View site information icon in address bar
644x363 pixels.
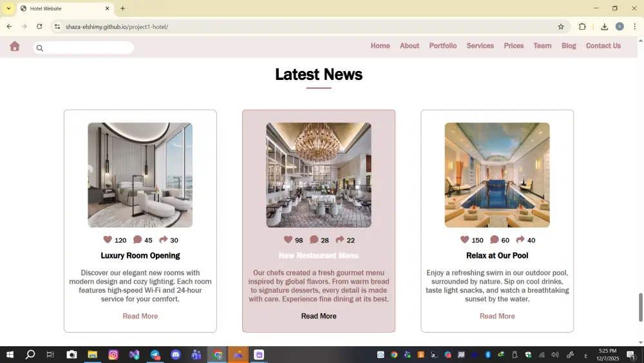pos(57,26)
